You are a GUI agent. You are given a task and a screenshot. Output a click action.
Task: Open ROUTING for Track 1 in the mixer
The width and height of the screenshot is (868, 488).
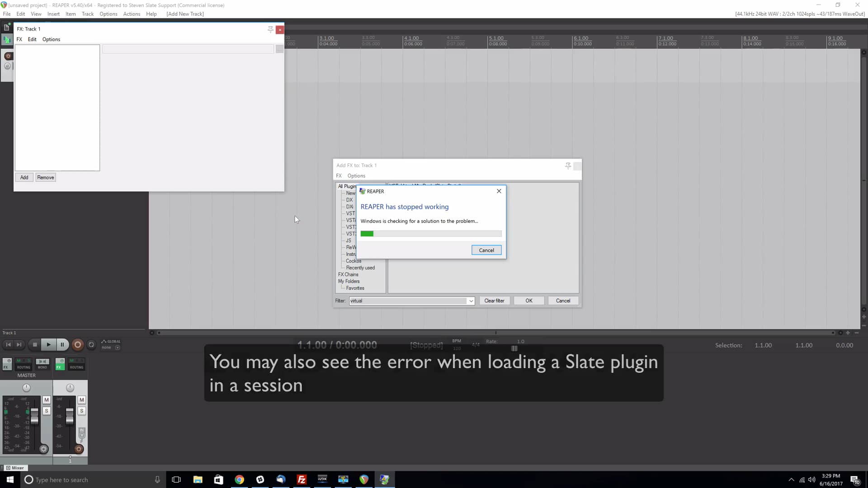click(76, 367)
